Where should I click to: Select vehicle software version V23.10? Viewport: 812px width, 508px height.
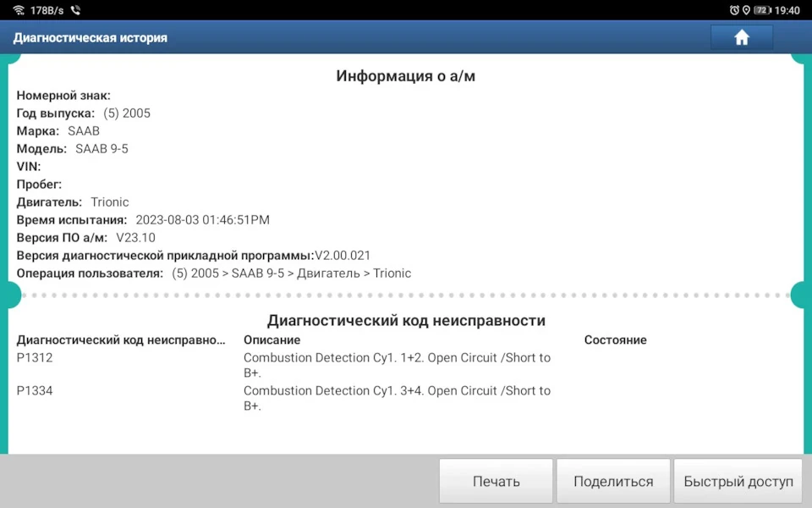(x=135, y=237)
